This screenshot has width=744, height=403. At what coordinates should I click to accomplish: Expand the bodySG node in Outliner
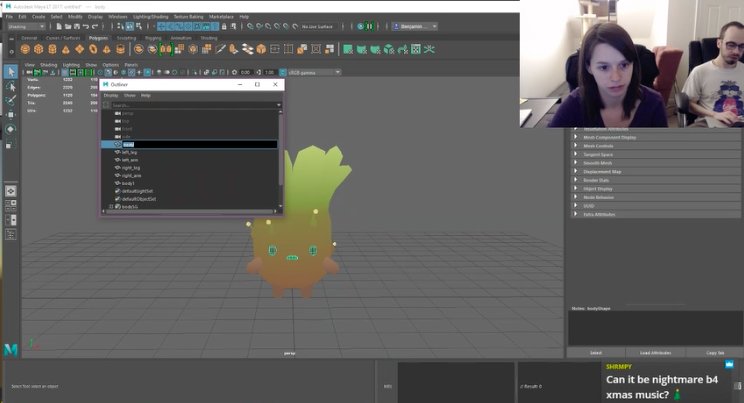(111, 206)
